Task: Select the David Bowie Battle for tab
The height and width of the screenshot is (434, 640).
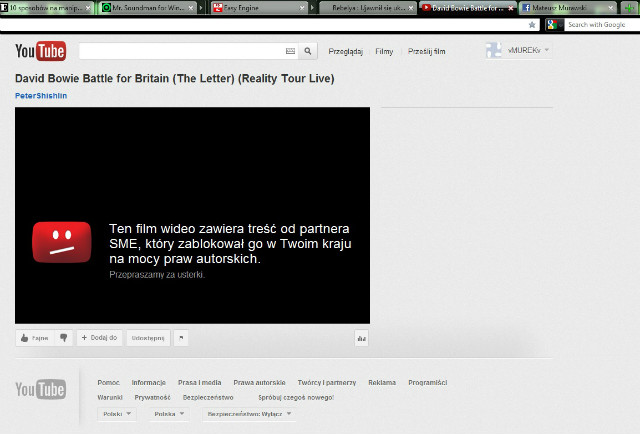Action: click(467, 8)
